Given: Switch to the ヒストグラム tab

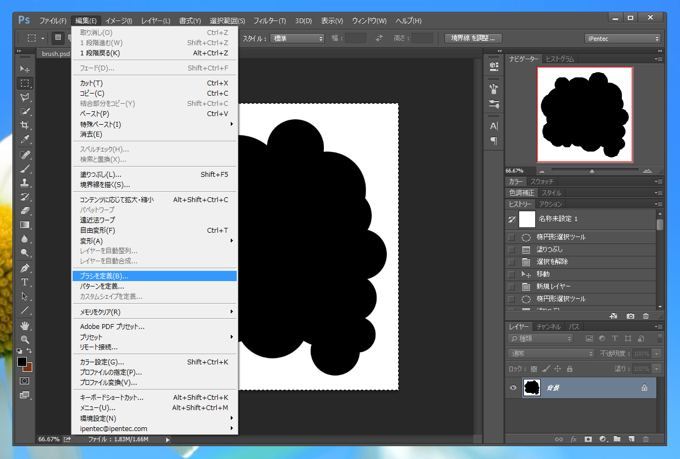Looking at the screenshot, I should click(x=559, y=59).
